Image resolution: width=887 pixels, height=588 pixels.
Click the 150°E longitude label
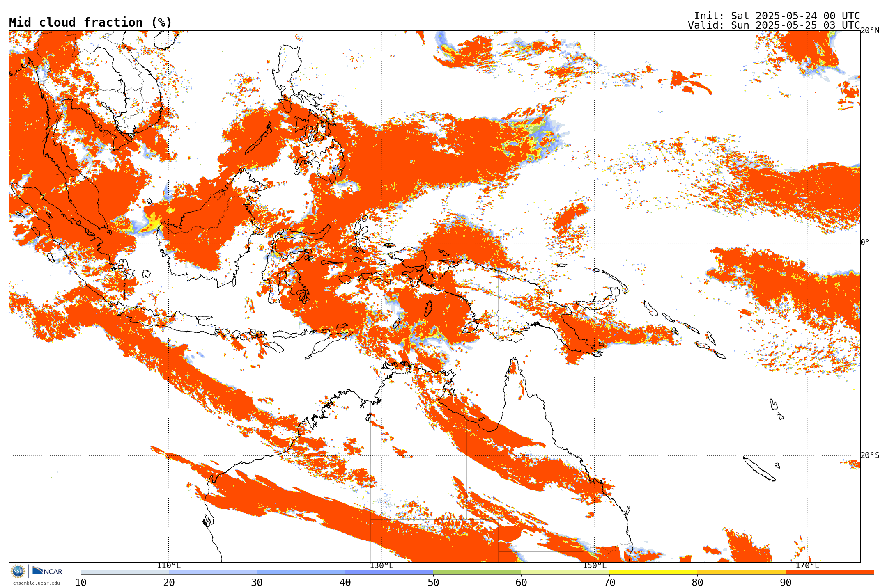click(x=595, y=566)
